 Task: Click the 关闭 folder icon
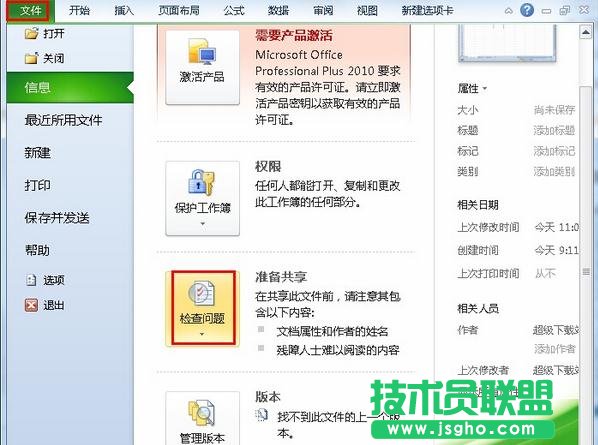tap(32, 58)
